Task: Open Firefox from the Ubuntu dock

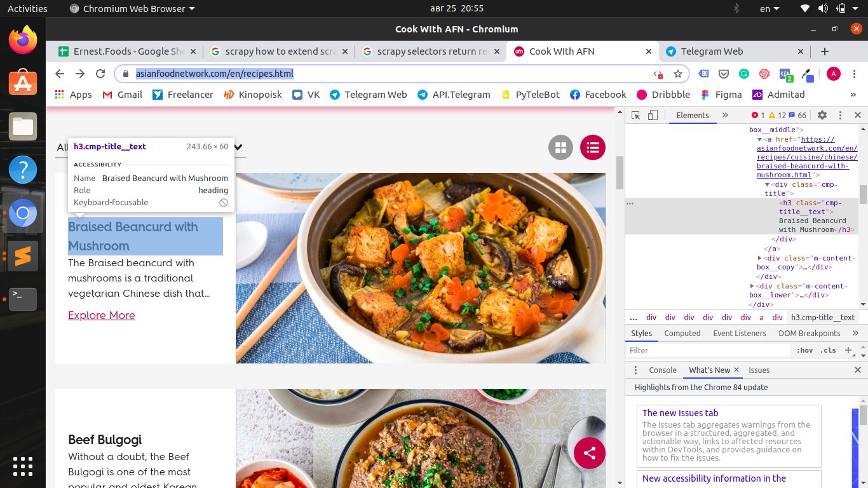Action: click(x=23, y=40)
